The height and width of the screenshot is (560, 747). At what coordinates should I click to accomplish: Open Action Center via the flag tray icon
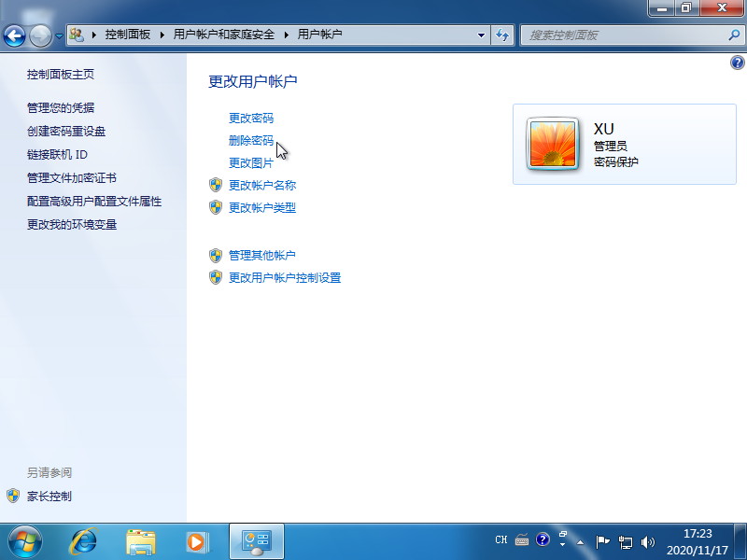point(604,541)
